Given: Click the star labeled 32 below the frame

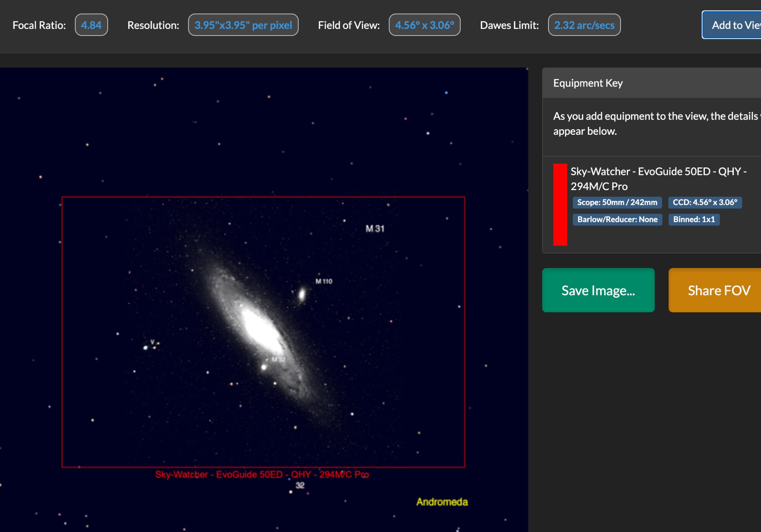Looking at the screenshot, I should click(x=291, y=492).
